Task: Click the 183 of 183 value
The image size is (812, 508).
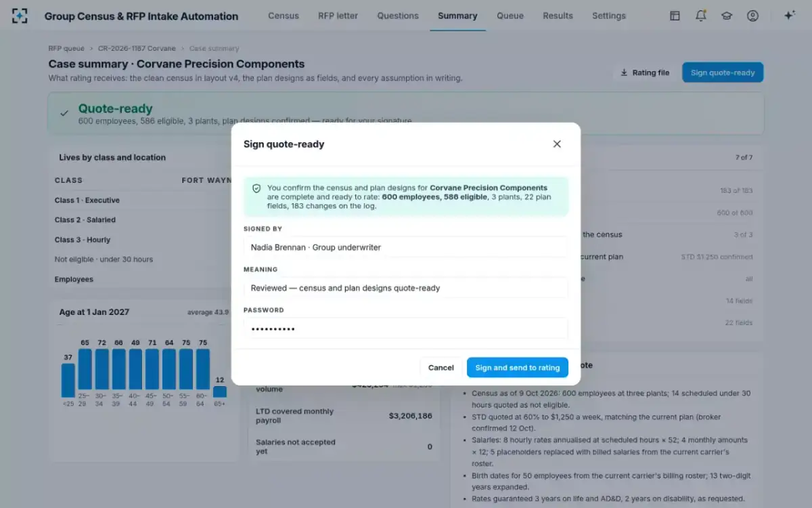Action: [736, 191]
